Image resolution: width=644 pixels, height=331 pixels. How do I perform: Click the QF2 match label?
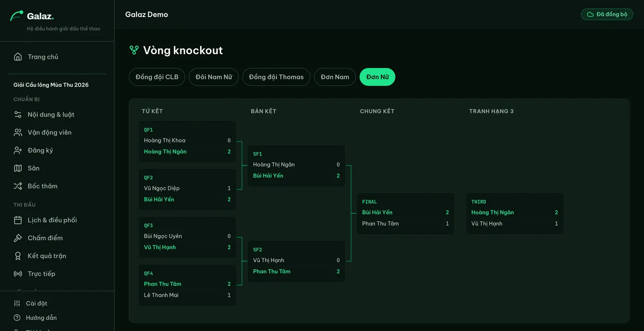coord(149,178)
